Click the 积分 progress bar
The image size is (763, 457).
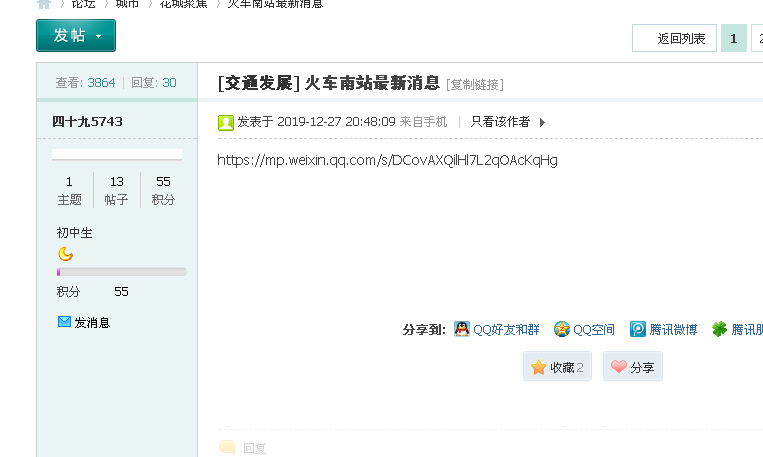(121, 272)
